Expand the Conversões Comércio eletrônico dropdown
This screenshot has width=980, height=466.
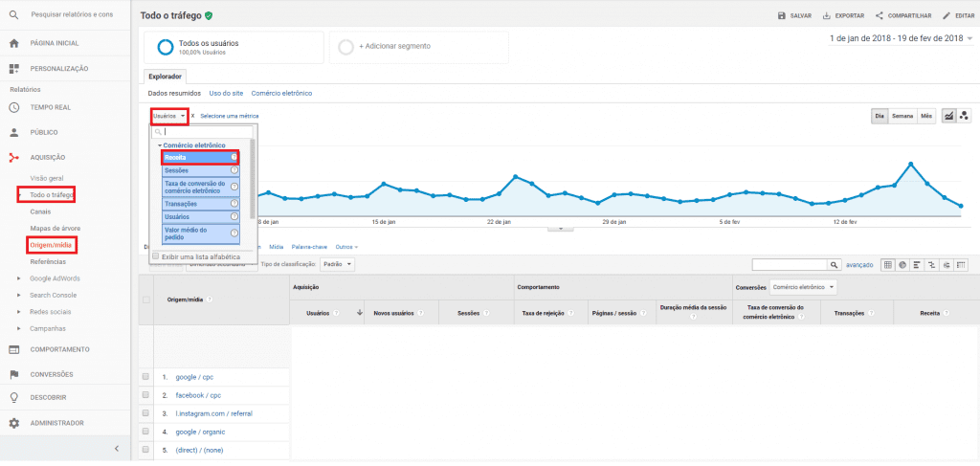(x=803, y=286)
